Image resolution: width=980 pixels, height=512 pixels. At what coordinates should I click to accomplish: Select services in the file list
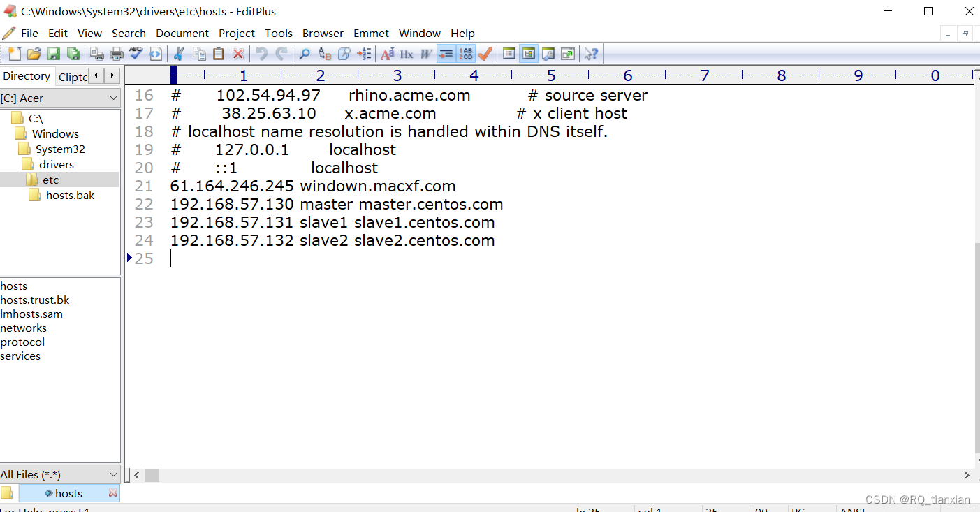(x=20, y=356)
